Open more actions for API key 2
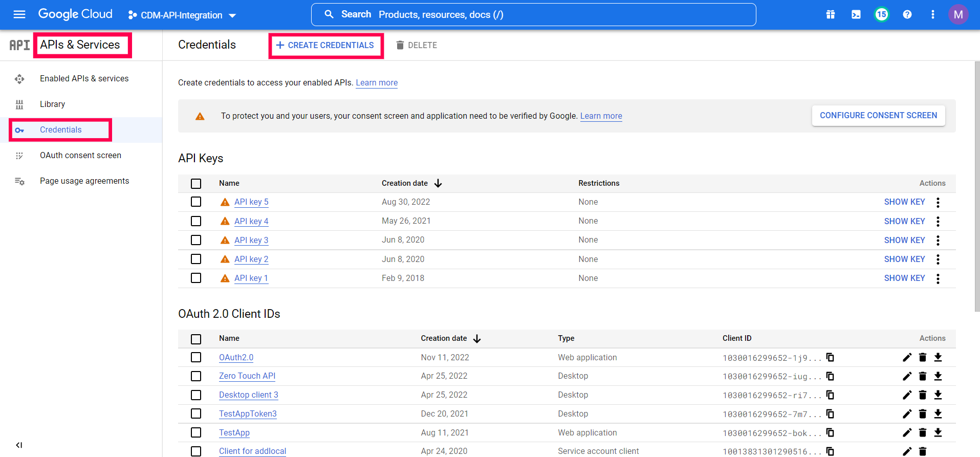This screenshot has height=457, width=980. click(938, 259)
